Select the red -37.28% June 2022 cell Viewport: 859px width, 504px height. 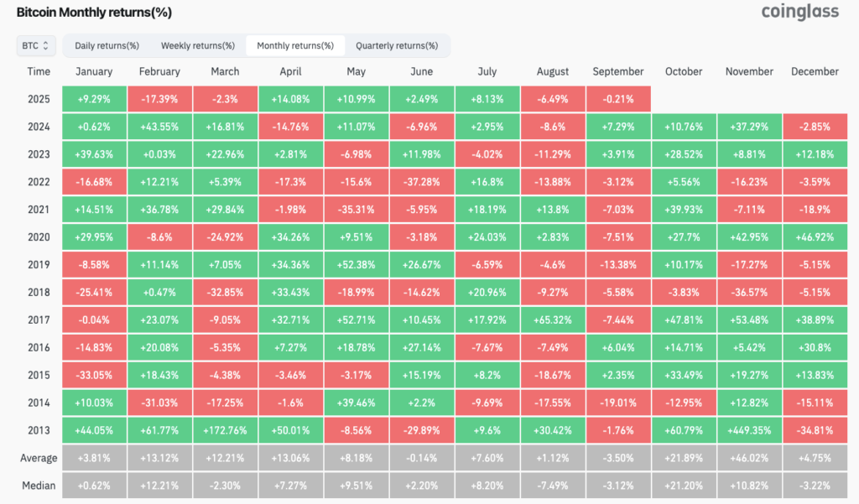pyautogui.click(x=421, y=181)
